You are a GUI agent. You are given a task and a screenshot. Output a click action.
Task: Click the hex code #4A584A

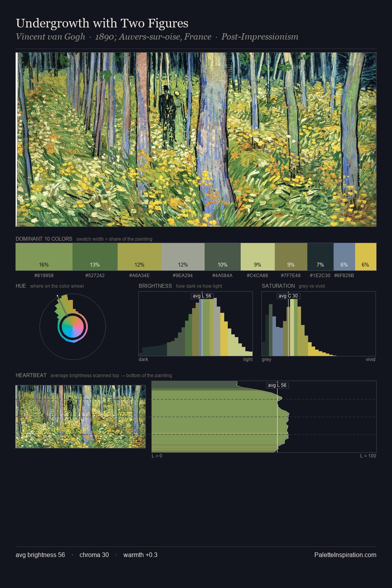[223, 276]
